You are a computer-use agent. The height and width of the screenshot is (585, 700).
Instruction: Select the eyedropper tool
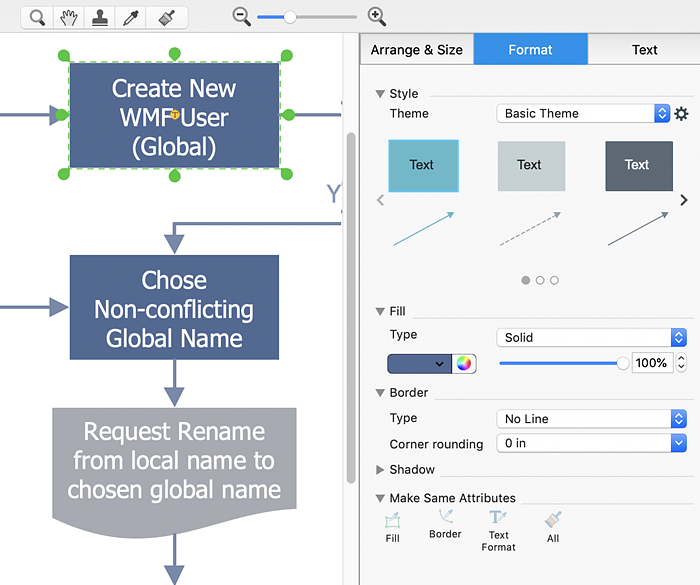130,18
